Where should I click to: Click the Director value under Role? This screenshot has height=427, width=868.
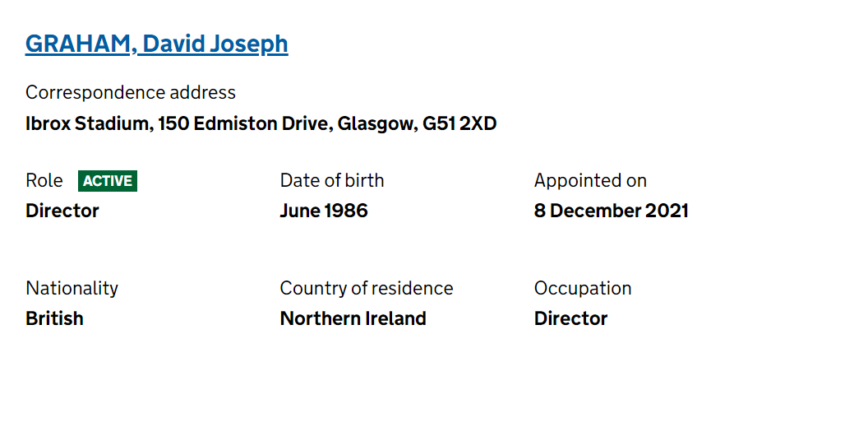62,211
